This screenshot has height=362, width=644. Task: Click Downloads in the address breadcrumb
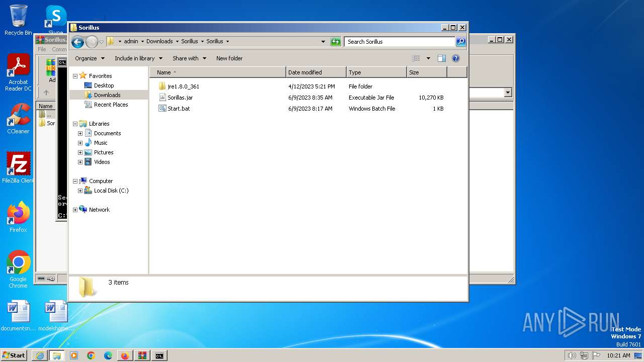159,42
